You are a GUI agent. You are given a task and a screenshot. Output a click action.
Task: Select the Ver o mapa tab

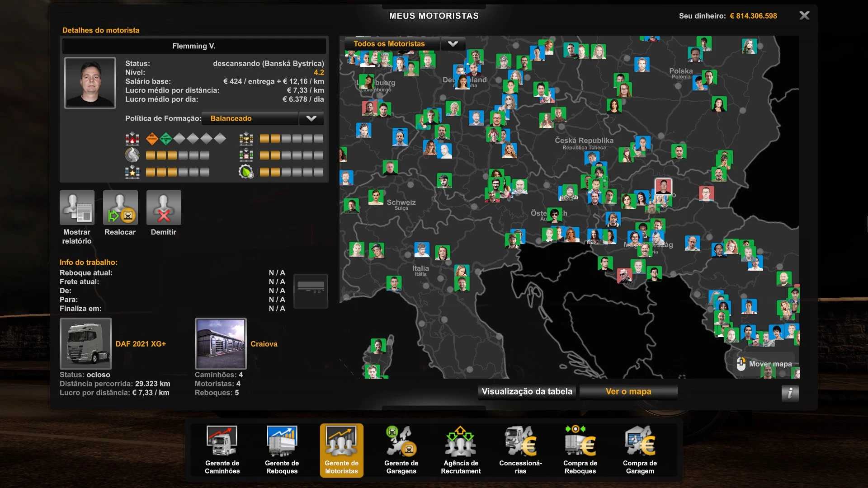(628, 392)
